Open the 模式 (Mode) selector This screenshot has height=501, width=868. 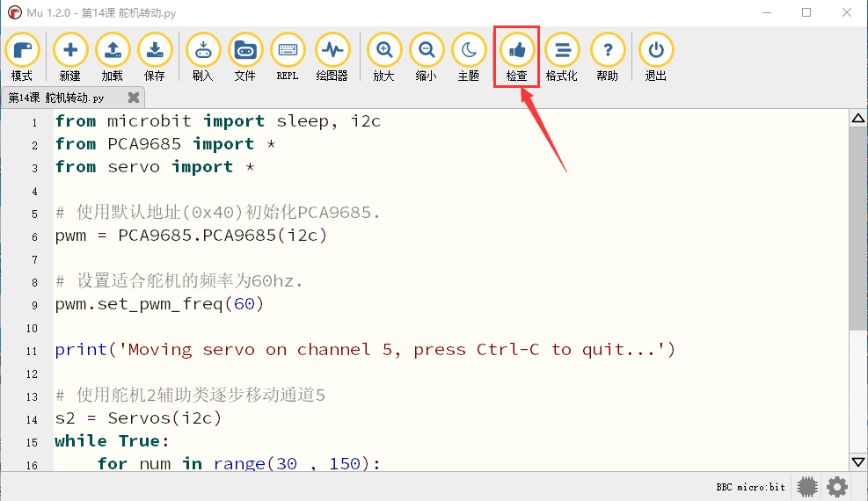coord(22,57)
